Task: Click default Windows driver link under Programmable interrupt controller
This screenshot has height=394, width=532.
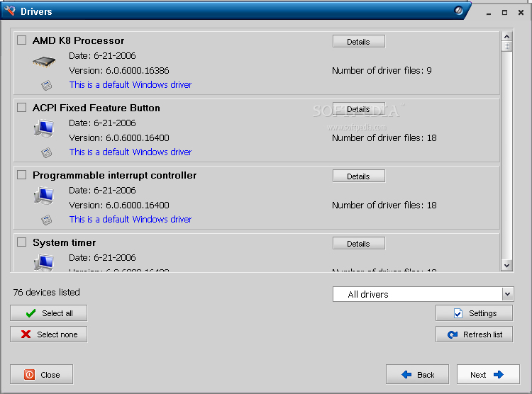Action: click(x=131, y=220)
